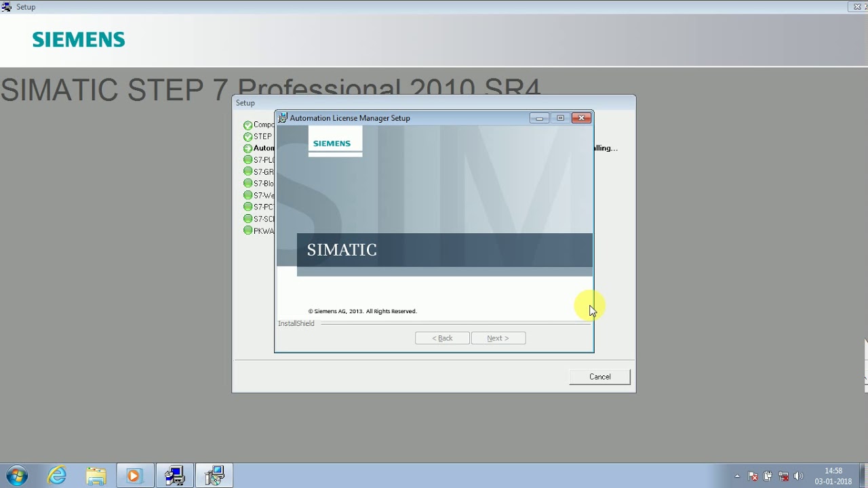Click the green pending icon beside S7-GR
Viewport: 868px width, 488px height.
click(x=248, y=172)
